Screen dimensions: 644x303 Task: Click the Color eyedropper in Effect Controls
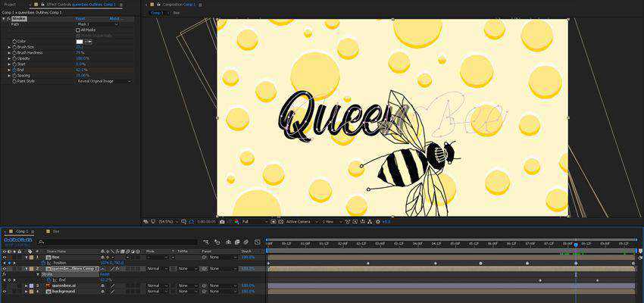point(89,42)
